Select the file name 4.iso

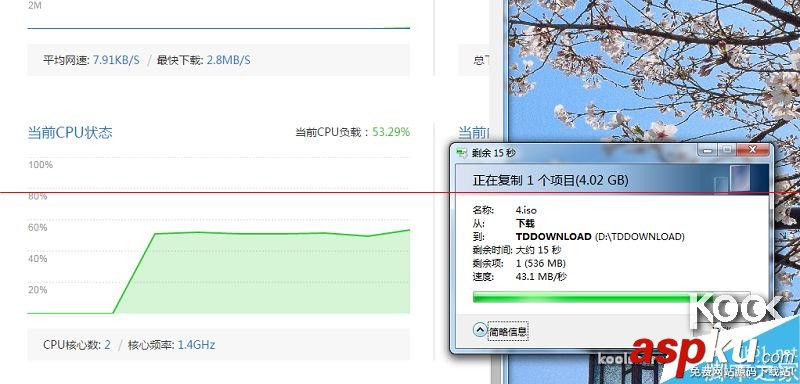526,210
